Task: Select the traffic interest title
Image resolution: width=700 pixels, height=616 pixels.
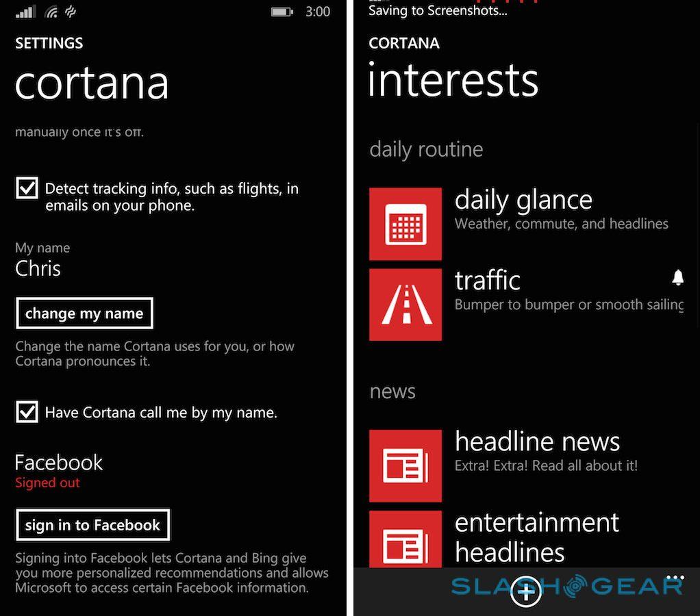Action: 488,281
